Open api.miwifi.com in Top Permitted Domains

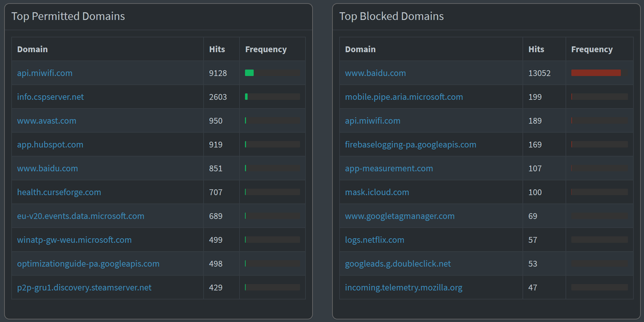point(44,73)
